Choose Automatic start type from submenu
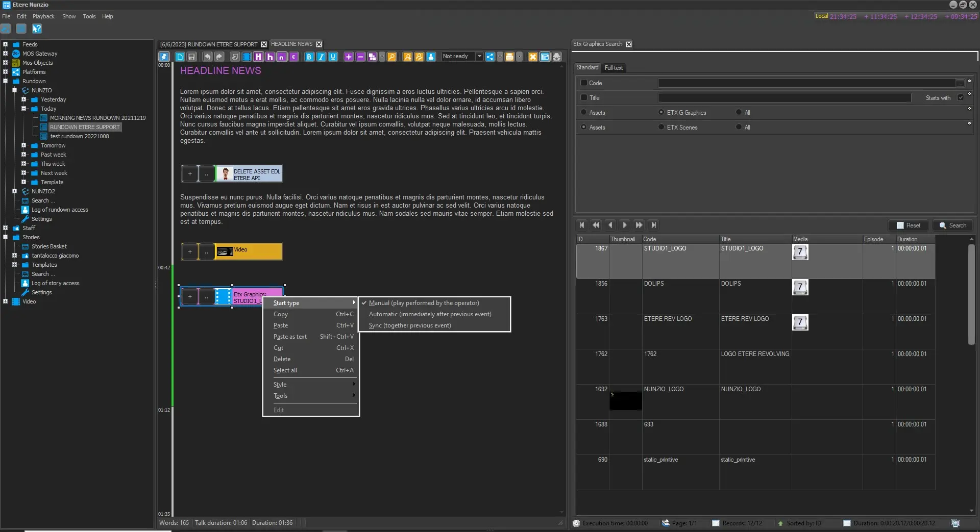 (x=430, y=314)
